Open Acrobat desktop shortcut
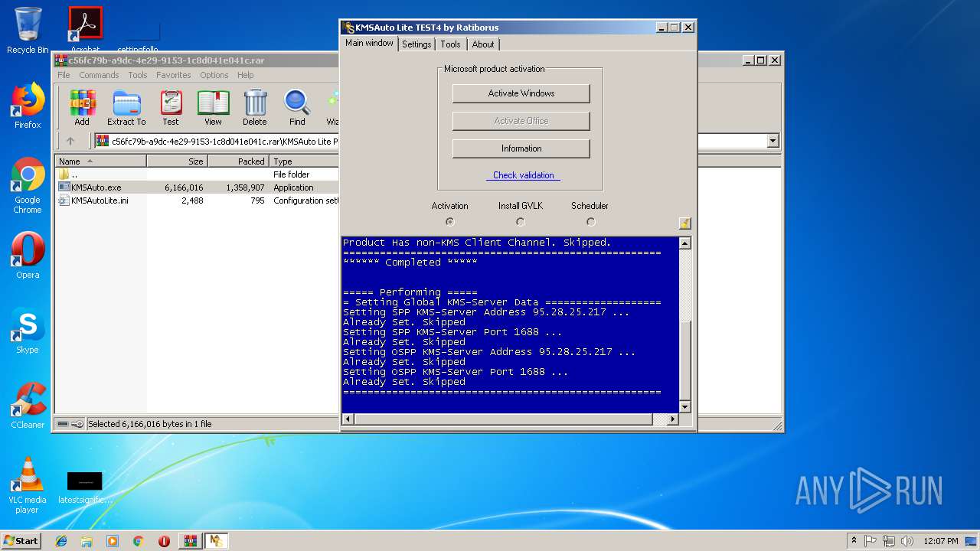This screenshot has height=551, width=980. [86, 29]
